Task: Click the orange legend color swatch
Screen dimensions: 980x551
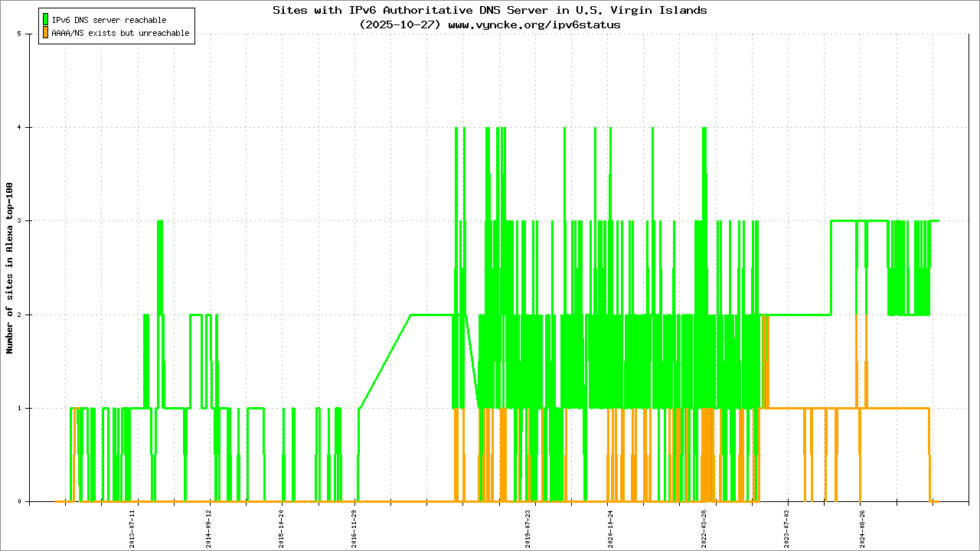Action: pos(46,33)
